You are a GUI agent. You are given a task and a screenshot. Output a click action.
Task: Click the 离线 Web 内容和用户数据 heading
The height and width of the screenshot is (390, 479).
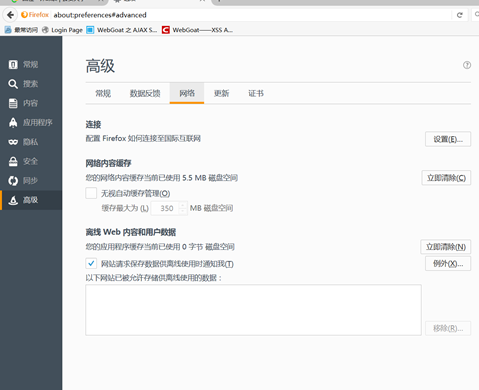(x=131, y=232)
